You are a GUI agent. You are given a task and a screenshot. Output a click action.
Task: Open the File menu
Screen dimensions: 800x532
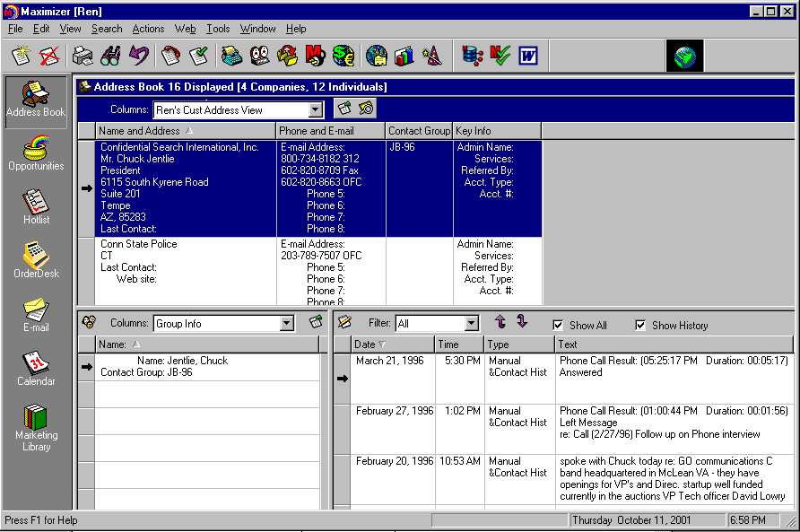(15, 29)
